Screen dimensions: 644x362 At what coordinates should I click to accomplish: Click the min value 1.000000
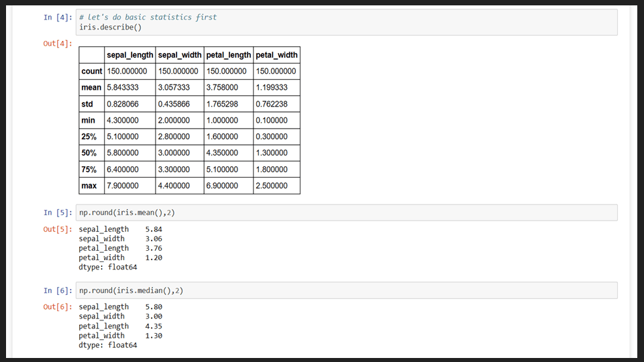[222, 120]
